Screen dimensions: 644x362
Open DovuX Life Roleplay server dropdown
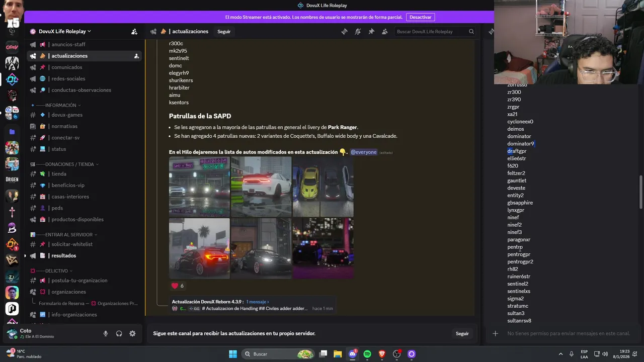(65, 31)
